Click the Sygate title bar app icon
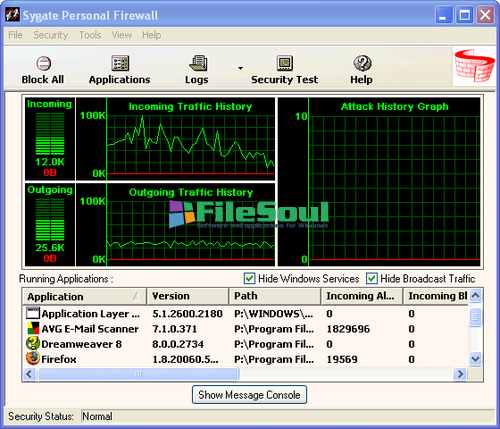The width and height of the screenshot is (500, 429). tap(13, 15)
